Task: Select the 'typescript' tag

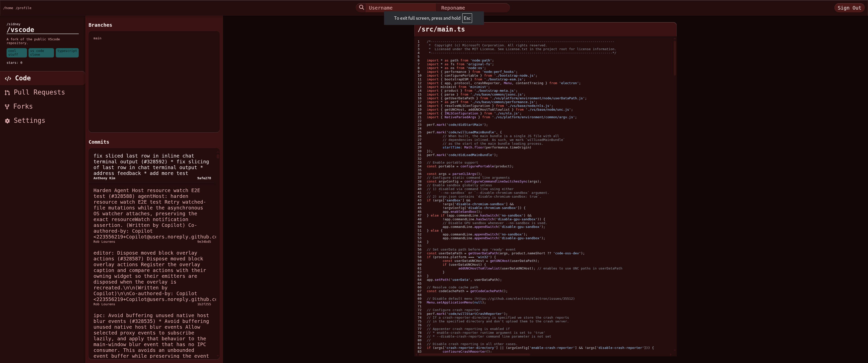Action: click(67, 52)
